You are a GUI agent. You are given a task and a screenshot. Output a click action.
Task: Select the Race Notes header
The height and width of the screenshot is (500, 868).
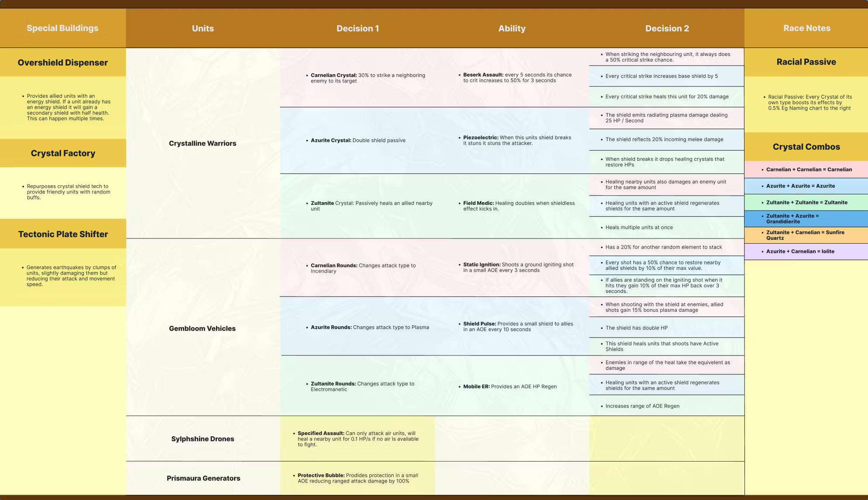coord(806,28)
